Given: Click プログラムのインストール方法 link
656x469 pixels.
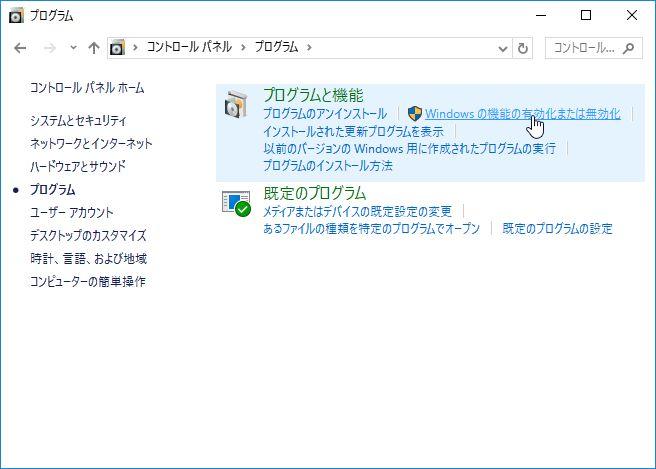Looking at the screenshot, I should pos(328,166).
